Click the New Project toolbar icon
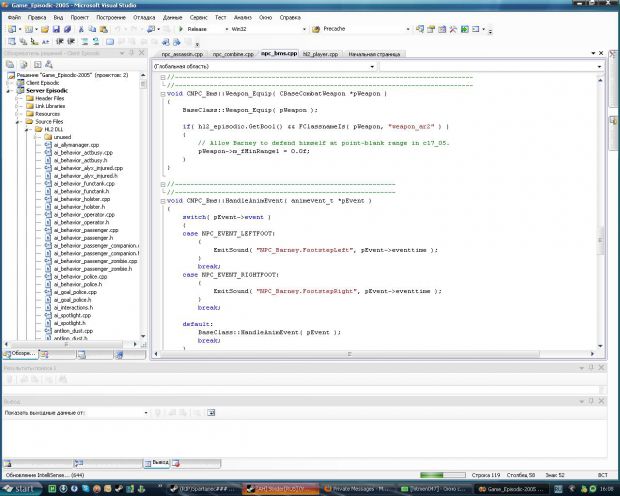Image resolution: width=620 pixels, height=496 pixels. [12, 29]
